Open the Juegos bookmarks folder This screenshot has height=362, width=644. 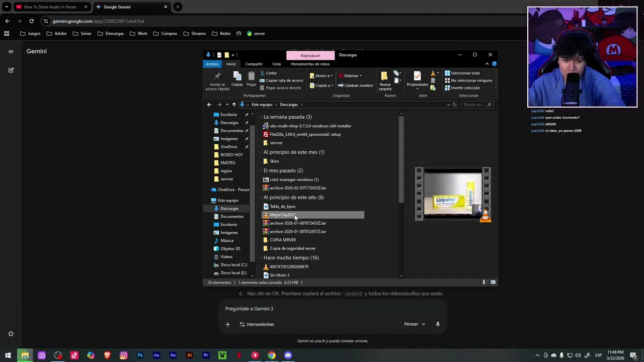coord(30,34)
